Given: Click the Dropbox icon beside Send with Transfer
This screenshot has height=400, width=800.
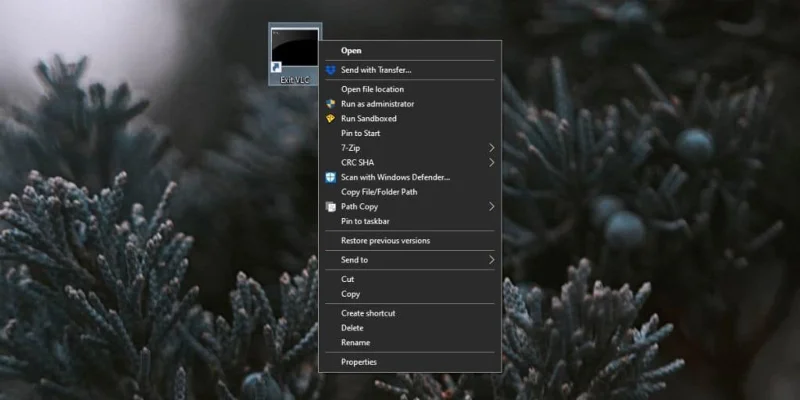Looking at the screenshot, I should [x=331, y=70].
